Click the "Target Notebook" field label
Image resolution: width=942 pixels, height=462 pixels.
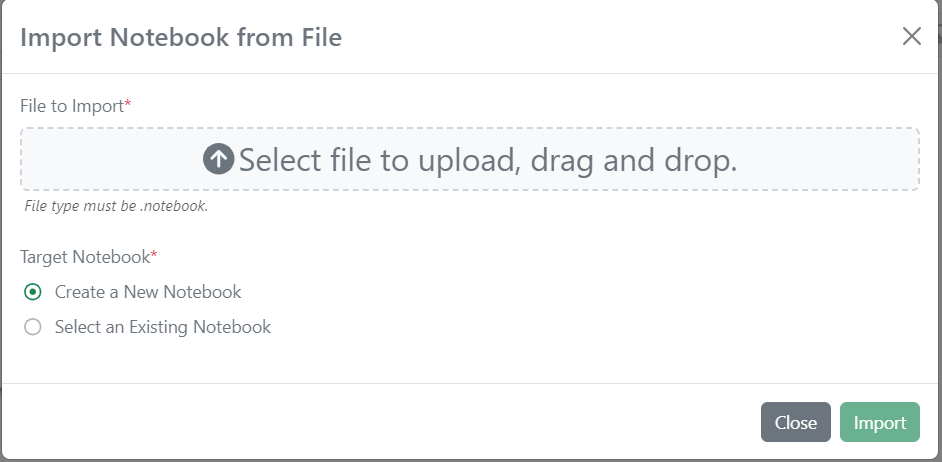coord(84,257)
